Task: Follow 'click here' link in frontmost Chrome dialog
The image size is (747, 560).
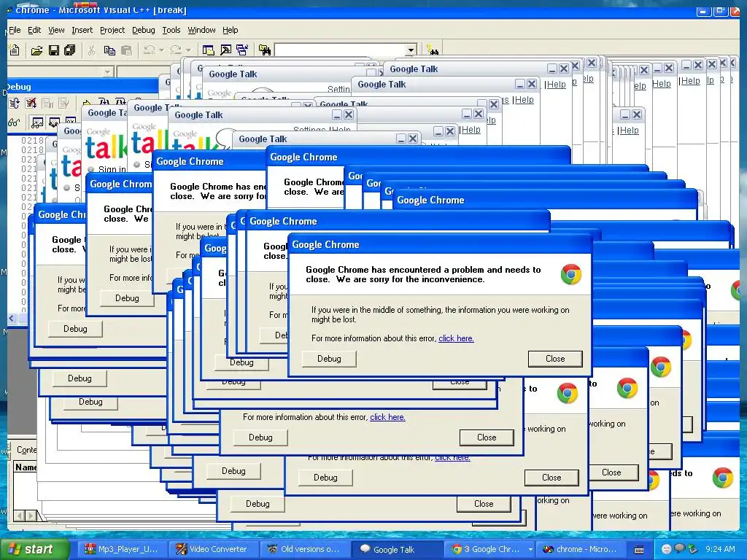Action: 456,338
